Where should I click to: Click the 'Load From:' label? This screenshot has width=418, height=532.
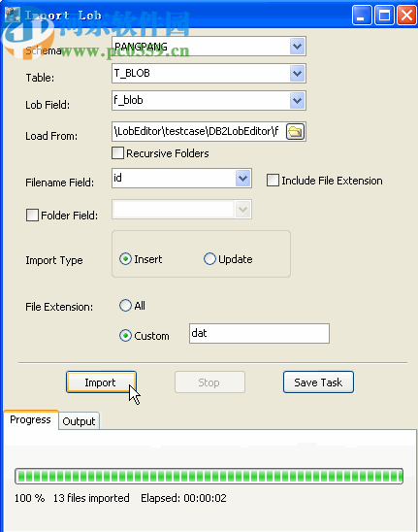tap(51, 136)
